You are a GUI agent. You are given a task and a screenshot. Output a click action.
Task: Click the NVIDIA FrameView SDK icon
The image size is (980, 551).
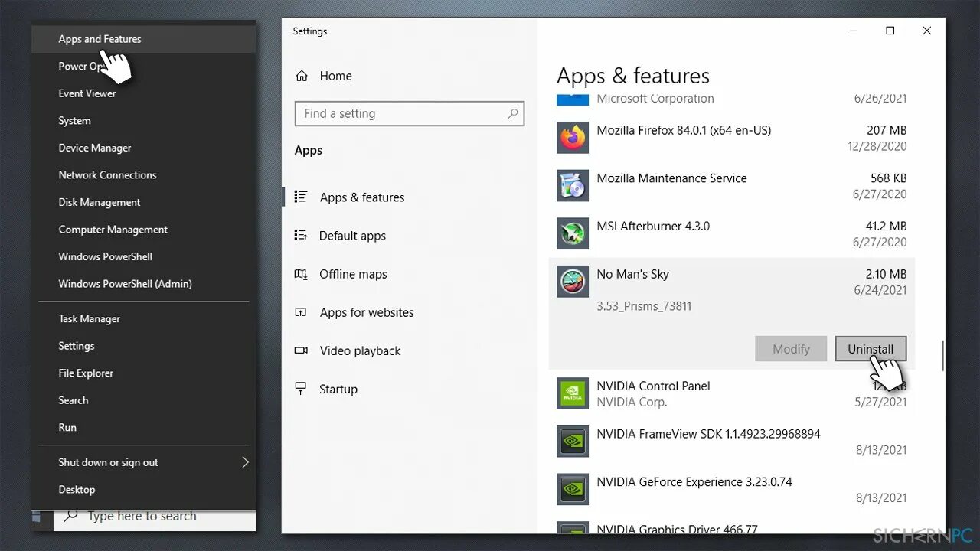[572, 442]
